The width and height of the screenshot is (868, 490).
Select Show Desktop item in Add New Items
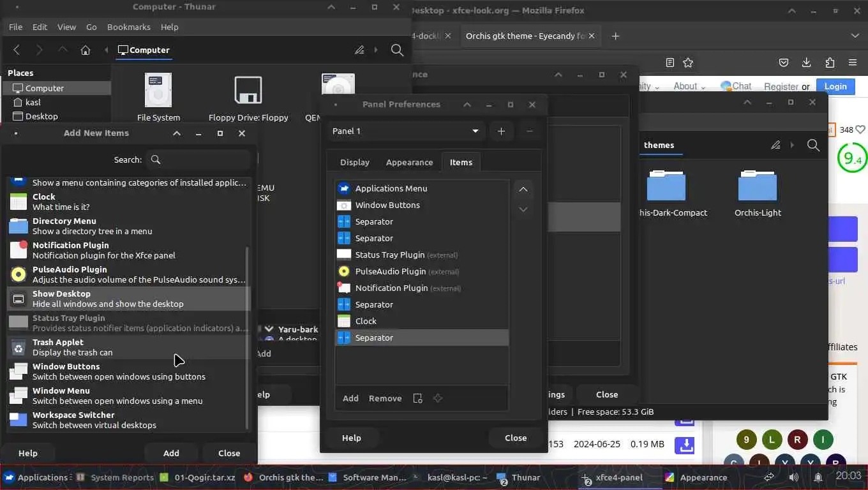128,299
